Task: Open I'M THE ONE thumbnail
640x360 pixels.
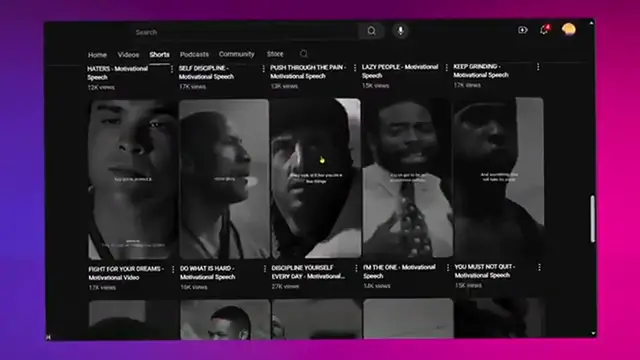Action: pos(407,178)
